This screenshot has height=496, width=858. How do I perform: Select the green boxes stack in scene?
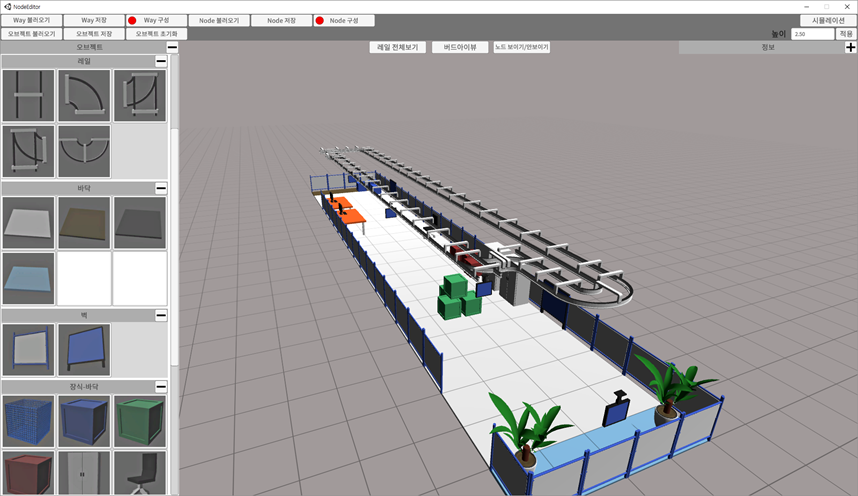point(459,297)
